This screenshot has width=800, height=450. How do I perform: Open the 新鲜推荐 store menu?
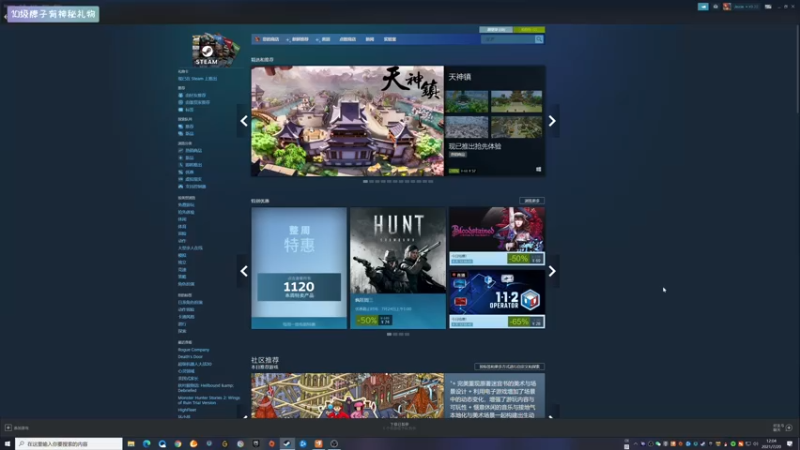pos(299,39)
